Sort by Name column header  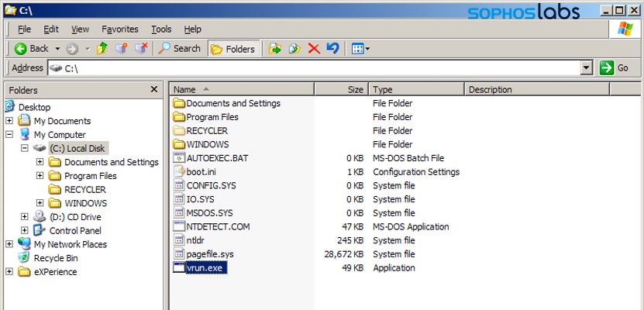tap(242, 89)
